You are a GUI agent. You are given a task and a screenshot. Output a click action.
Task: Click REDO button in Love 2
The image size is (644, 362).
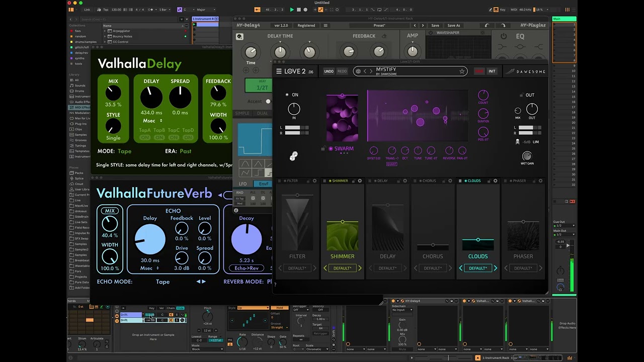click(x=342, y=71)
